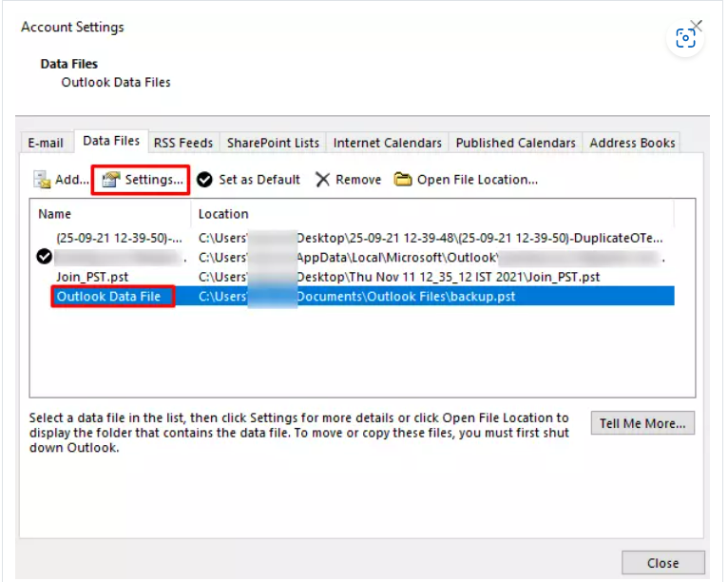Image resolution: width=728 pixels, height=582 pixels.
Task: Click the Remove X icon
Action: point(322,180)
